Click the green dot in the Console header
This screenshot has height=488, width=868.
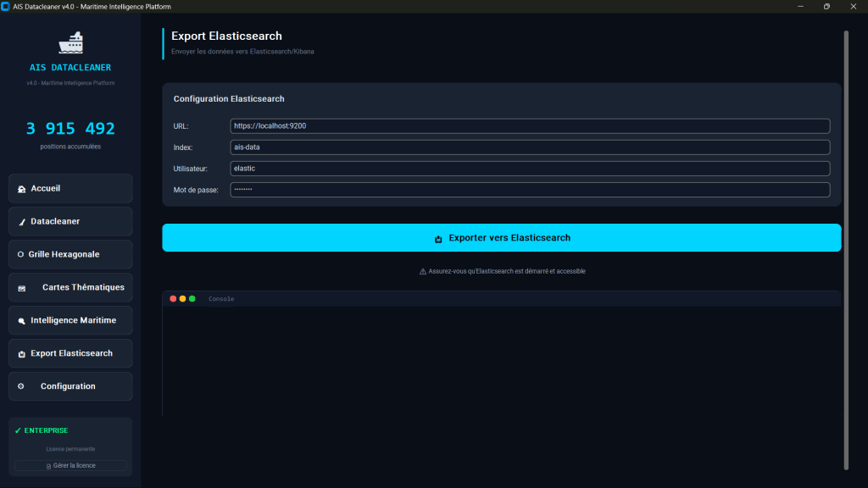192,298
